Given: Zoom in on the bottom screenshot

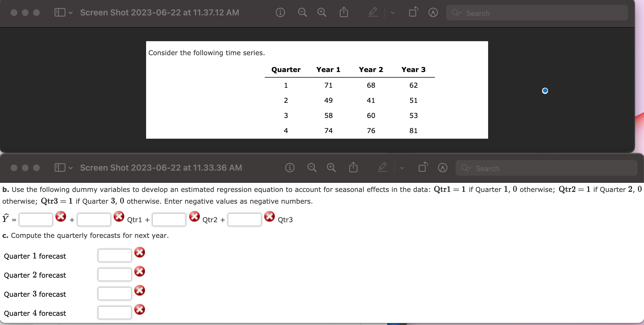Looking at the screenshot, I should pos(331,168).
